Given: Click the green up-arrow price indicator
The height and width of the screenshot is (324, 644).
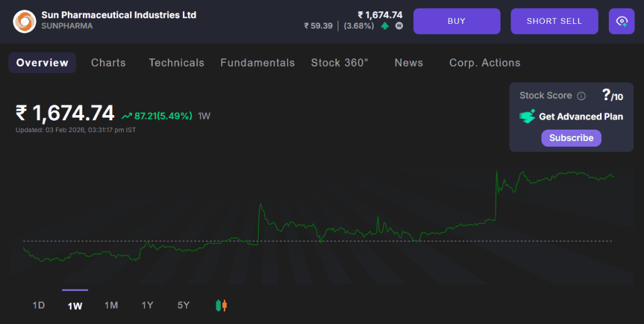Looking at the screenshot, I should coord(385,26).
